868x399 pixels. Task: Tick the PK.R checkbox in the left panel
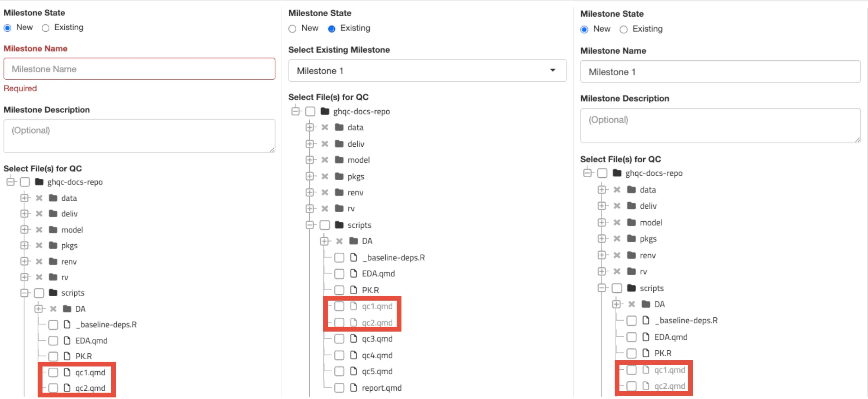point(53,356)
